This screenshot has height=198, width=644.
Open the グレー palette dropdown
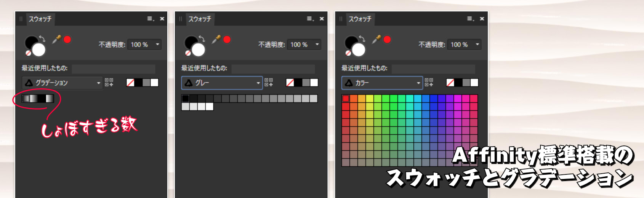[x=222, y=83]
